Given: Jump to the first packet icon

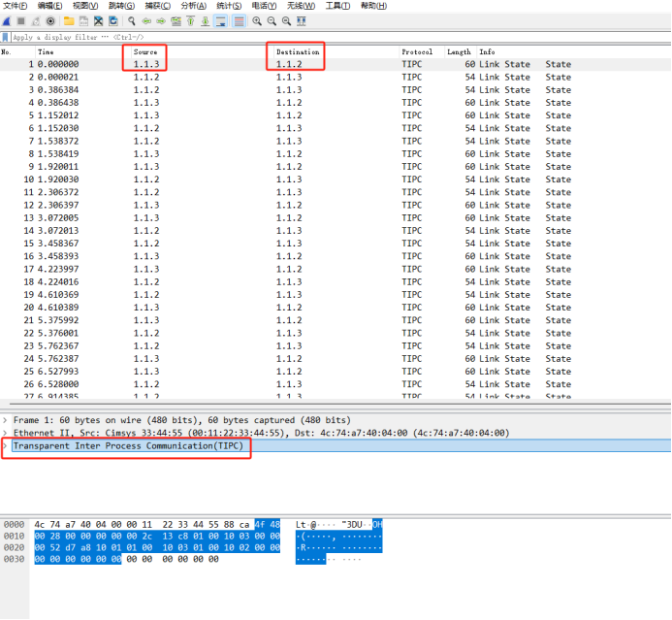Looking at the screenshot, I should 191,20.
